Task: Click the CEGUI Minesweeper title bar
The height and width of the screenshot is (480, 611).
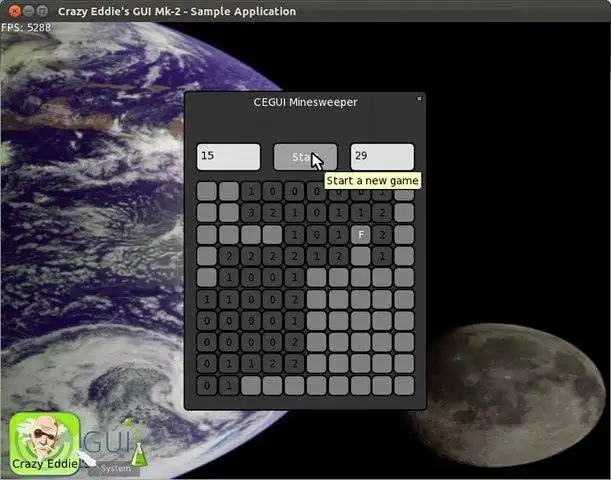Action: 305,102
